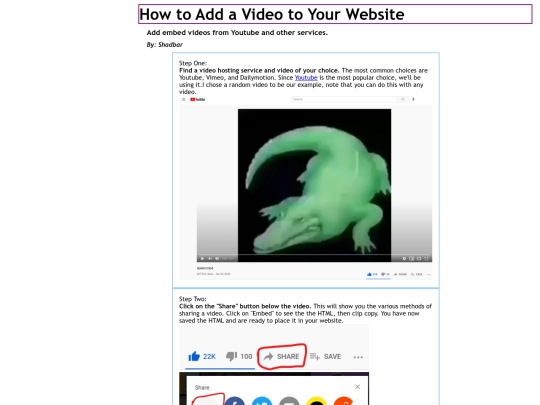Click the miniplayer icon in the player
Viewport: 540px width, 405px height.
pyautogui.click(x=412, y=258)
